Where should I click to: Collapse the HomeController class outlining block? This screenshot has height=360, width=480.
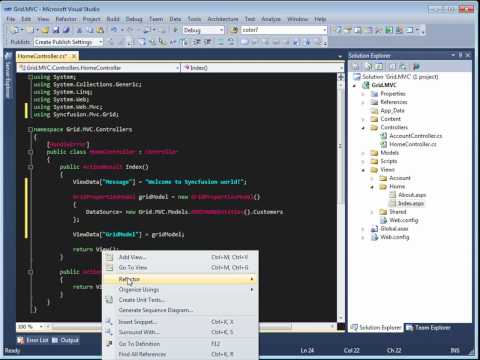pyautogui.click(x=30, y=152)
